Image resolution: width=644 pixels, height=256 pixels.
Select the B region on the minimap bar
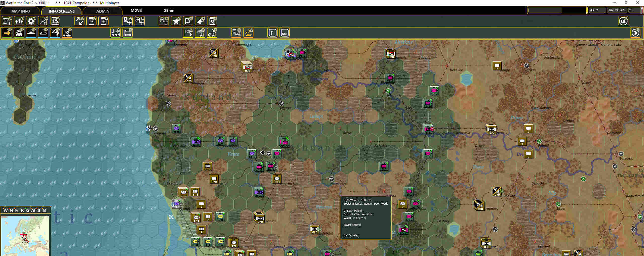pyautogui.click(x=45, y=210)
